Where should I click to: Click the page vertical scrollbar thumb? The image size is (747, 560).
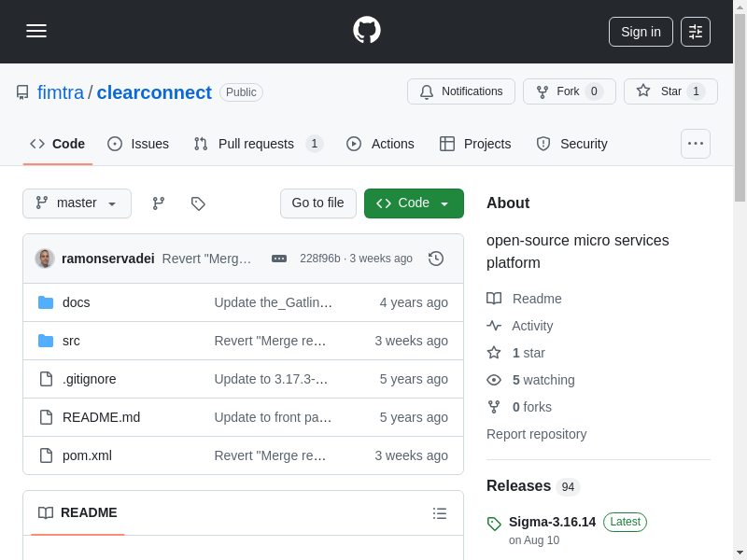pyautogui.click(x=740, y=107)
